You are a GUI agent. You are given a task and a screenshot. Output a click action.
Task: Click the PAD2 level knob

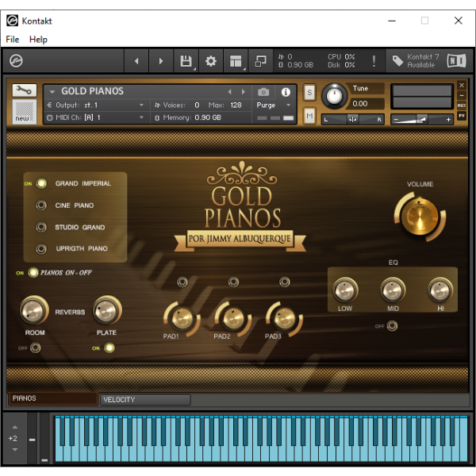[233, 319]
